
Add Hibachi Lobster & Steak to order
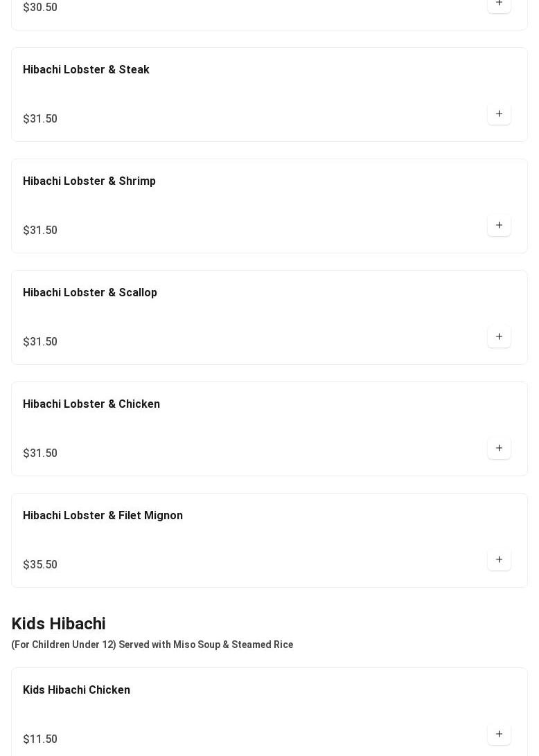click(499, 114)
